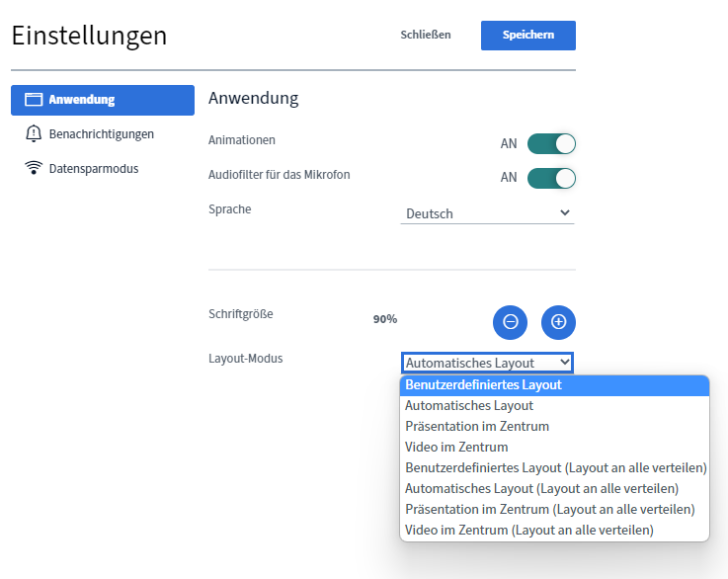The height and width of the screenshot is (579, 728).
Task: Increase font size with plus icon
Action: pos(558,321)
